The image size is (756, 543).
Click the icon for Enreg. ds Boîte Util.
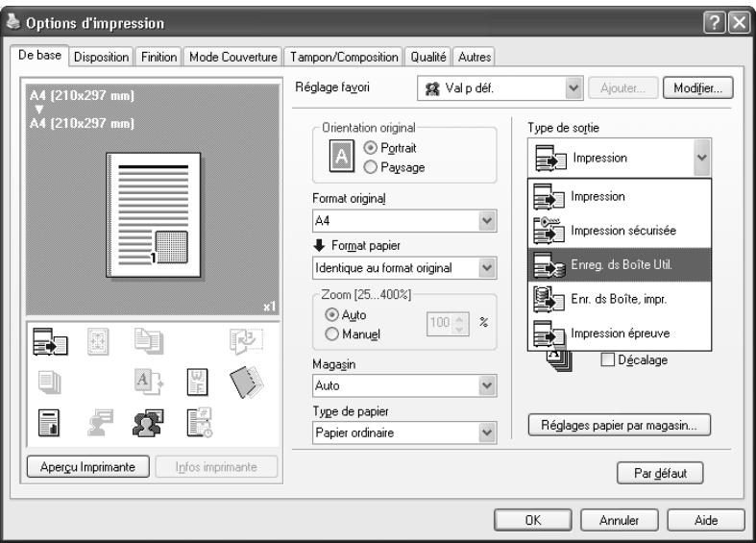pyautogui.click(x=549, y=264)
